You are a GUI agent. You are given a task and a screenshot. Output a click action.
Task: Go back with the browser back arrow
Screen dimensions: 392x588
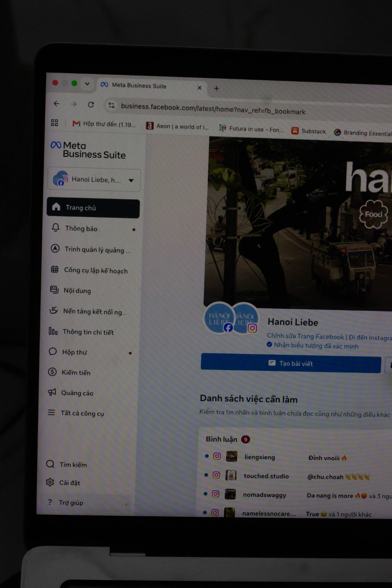(57, 104)
